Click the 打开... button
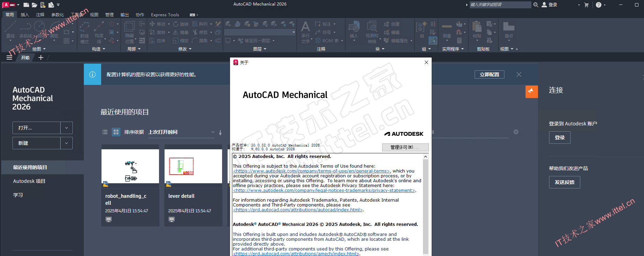This screenshot has height=256, width=644. tap(37, 128)
